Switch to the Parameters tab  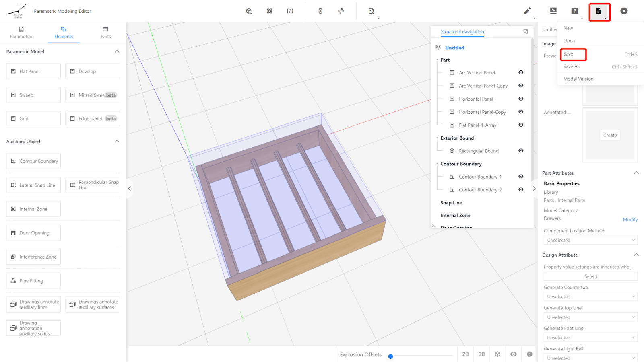22,32
